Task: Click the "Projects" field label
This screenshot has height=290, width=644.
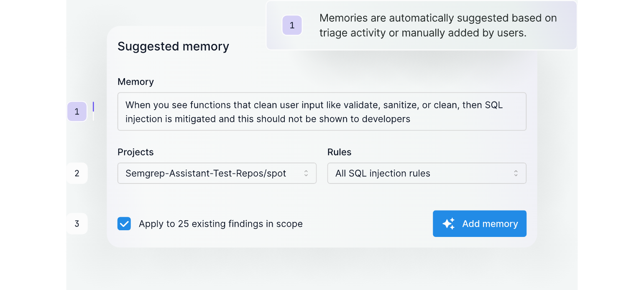Action: [x=135, y=152]
